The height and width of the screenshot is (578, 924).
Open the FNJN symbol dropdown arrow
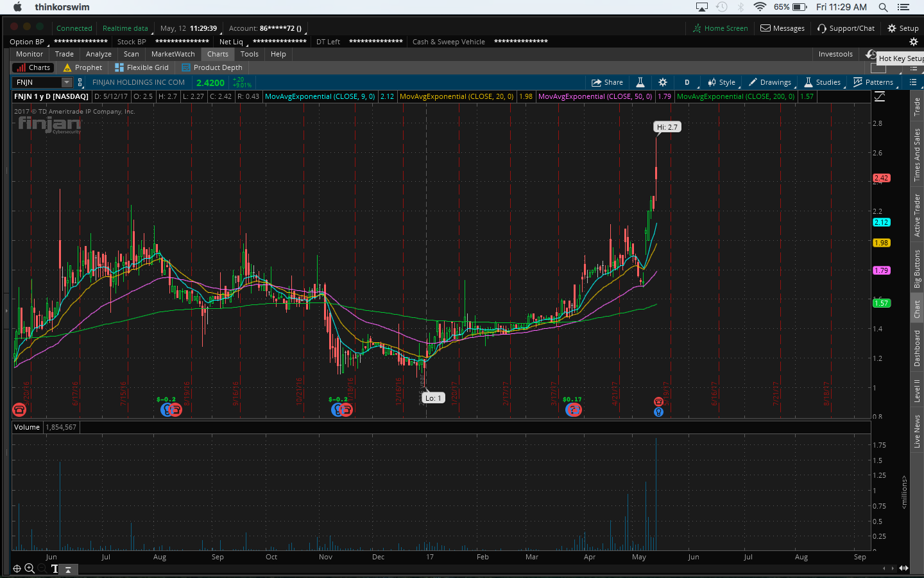(66, 82)
